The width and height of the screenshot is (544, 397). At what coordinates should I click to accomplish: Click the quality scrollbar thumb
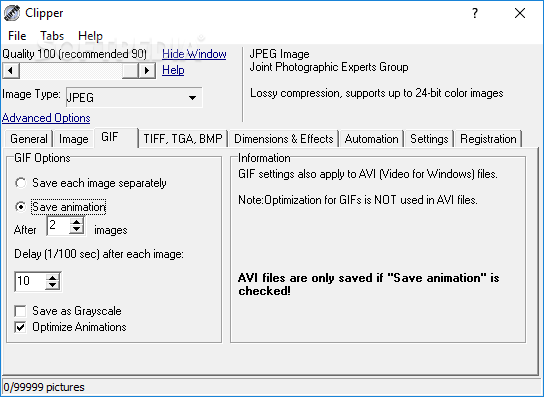[x=130, y=70]
